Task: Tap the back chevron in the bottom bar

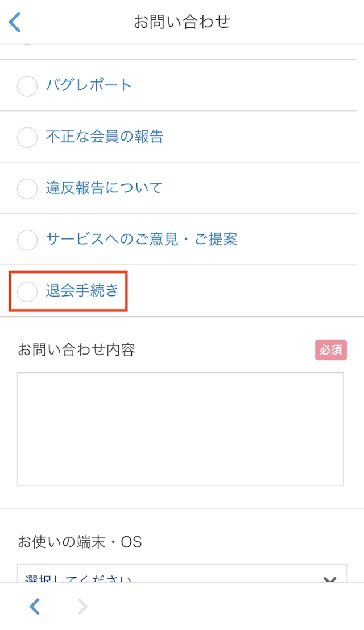Action: tap(34, 607)
